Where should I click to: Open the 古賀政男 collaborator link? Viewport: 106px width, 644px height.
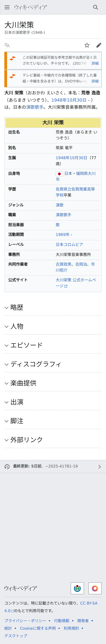63,264
